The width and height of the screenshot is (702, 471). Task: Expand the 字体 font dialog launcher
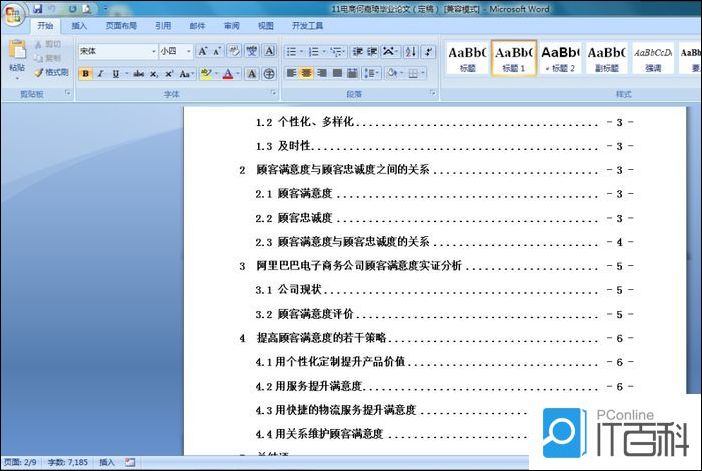tap(273, 93)
